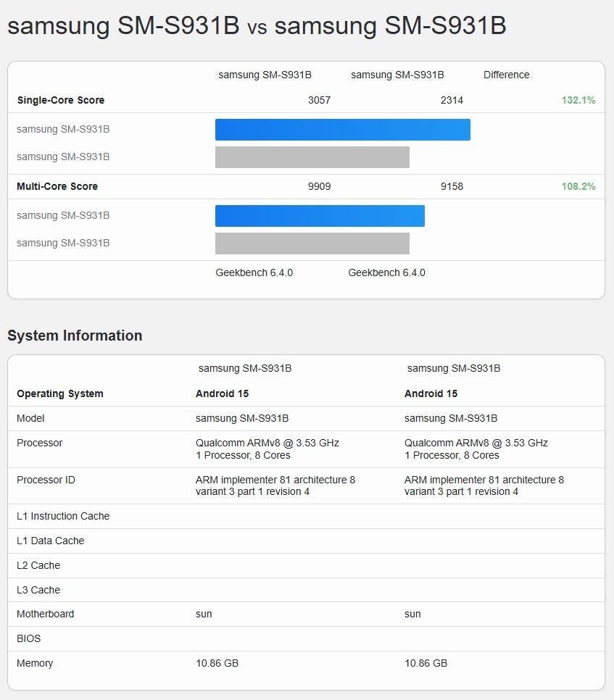This screenshot has width=614, height=700.
Task: Click the single-core score value 3057
Action: point(319,100)
